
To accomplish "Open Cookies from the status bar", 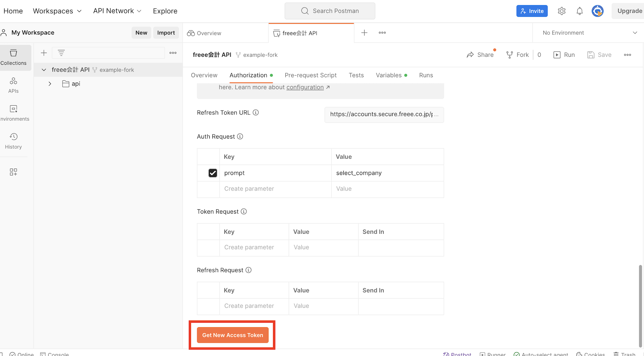I will (590, 354).
